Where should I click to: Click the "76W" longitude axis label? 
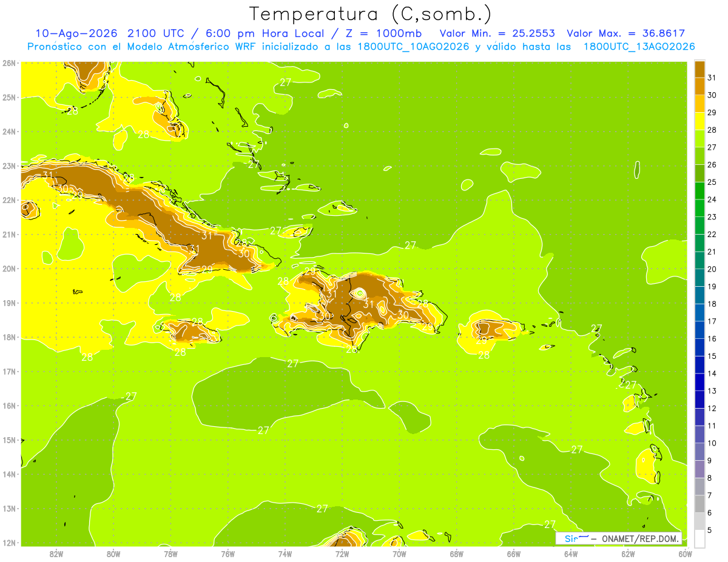coord(228,554)
